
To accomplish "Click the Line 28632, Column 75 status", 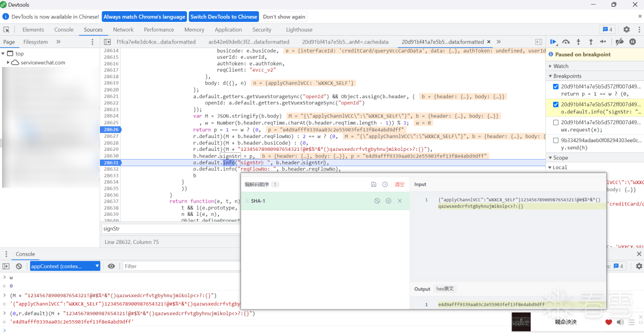I will (x=132, y=242).
